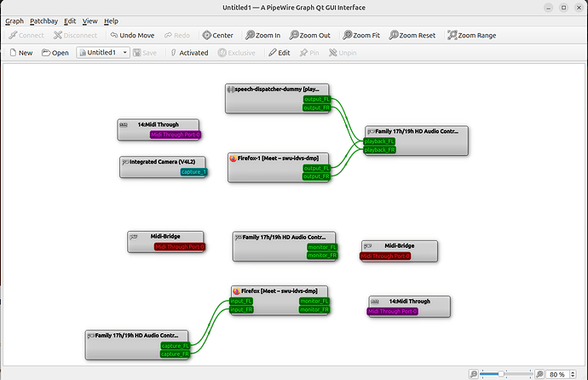Toggle Edit mode for the patchbay
This screenshot has height=380, width=588.
280,53
